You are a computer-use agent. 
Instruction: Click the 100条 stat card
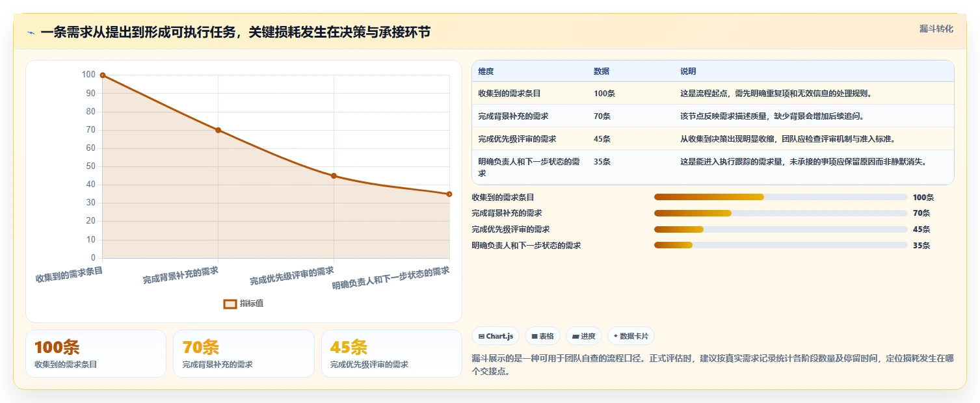[x=96, y=354]
